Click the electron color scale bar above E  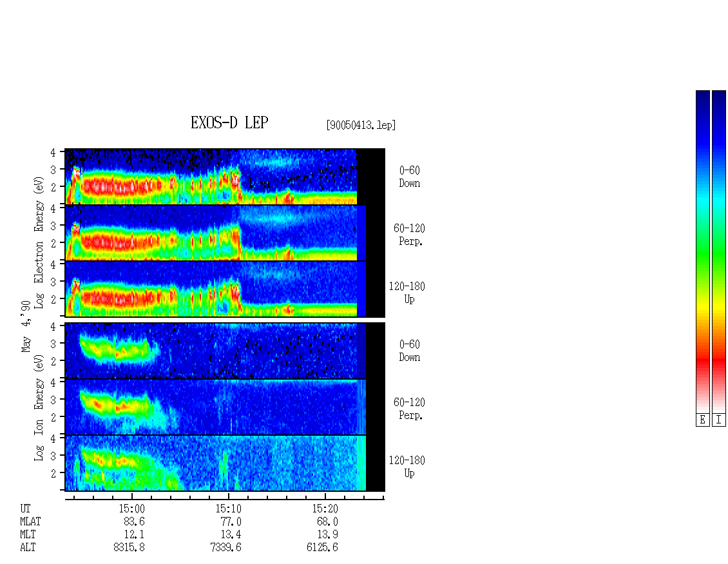pos(702,251)
